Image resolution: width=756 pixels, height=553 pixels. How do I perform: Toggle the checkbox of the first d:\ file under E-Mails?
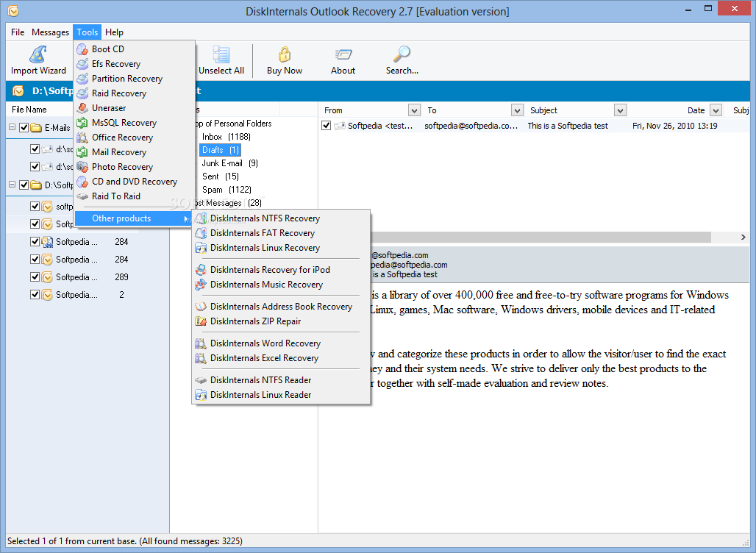point(35,149)
